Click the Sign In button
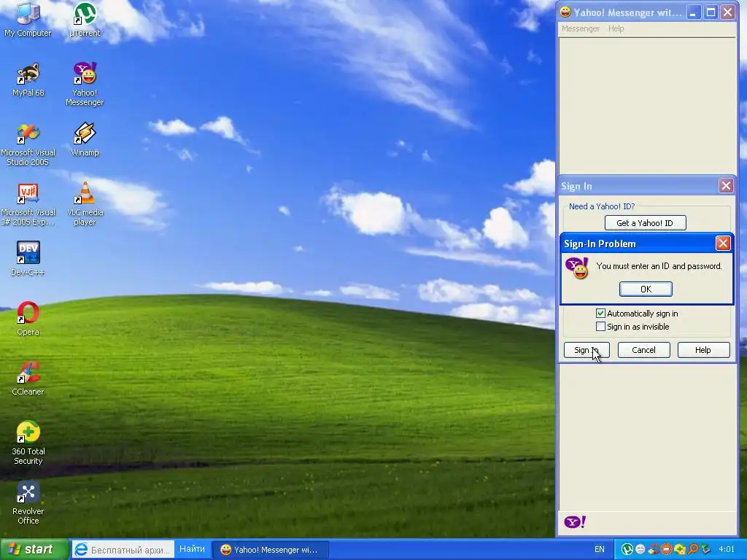Viewport: 747px width, 560px height. pos(587,350)
